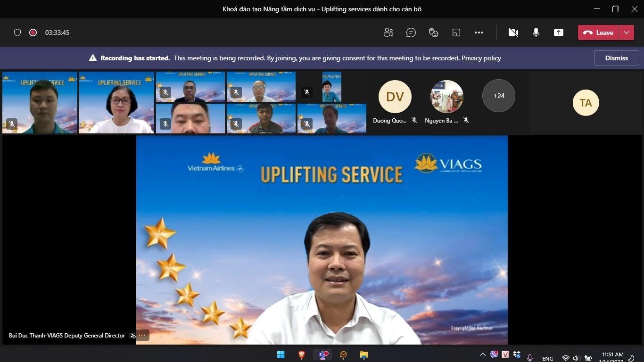Select the DV avatar of Duong Quo...
This screenshot has height=362, width=644.
point(395,97)
